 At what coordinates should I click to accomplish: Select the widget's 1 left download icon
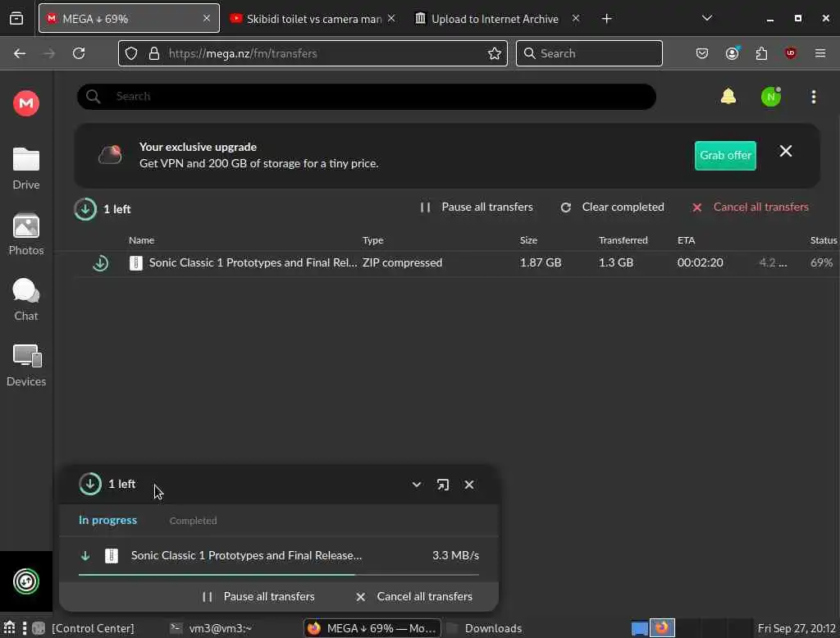(90, 485)
